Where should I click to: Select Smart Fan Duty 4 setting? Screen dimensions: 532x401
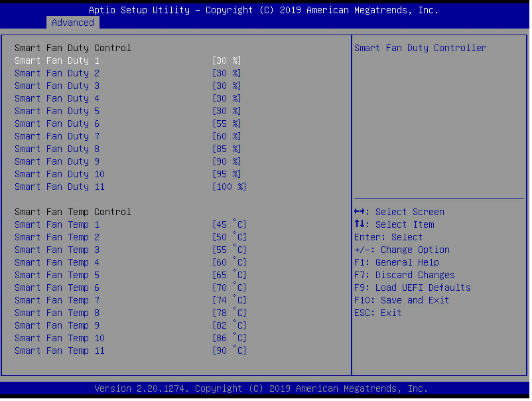point(57,98)
